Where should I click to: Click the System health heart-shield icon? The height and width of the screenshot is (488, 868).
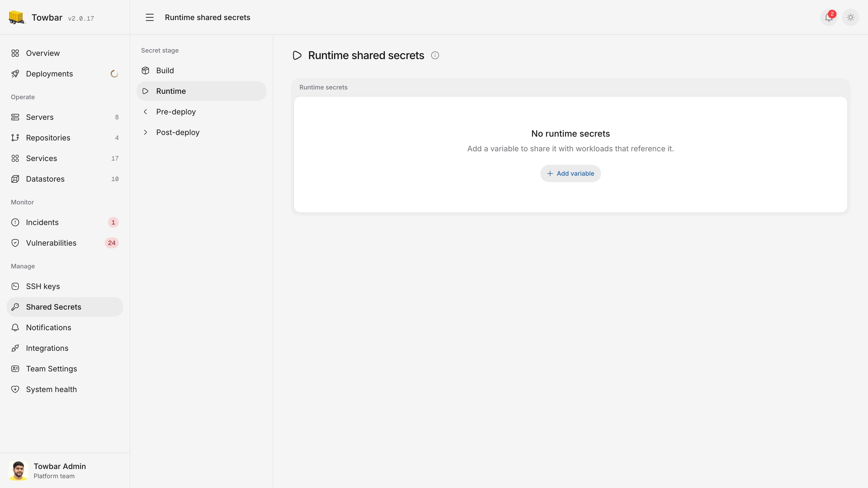coord(15,389)
